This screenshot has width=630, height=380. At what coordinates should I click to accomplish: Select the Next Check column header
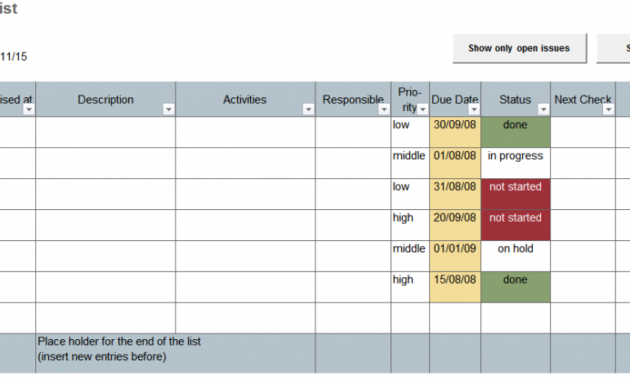click(x=583, y=100)
